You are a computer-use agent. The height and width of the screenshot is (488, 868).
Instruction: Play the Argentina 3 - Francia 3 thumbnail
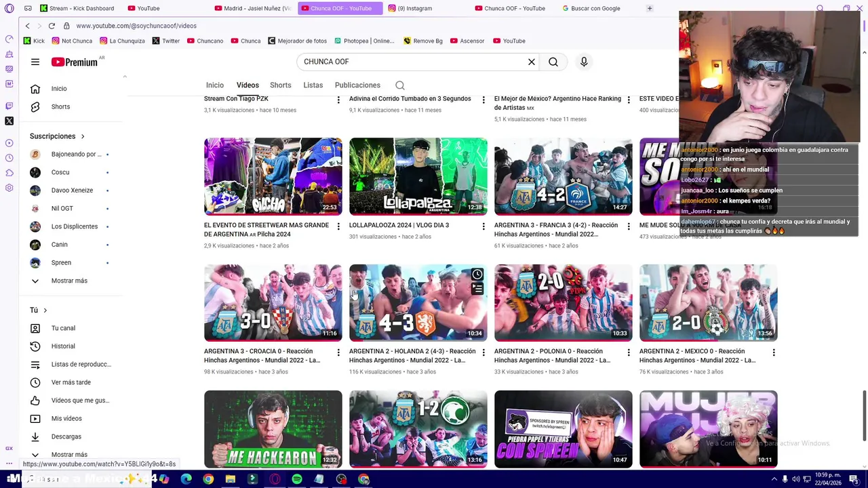click(x=563, y=176)
